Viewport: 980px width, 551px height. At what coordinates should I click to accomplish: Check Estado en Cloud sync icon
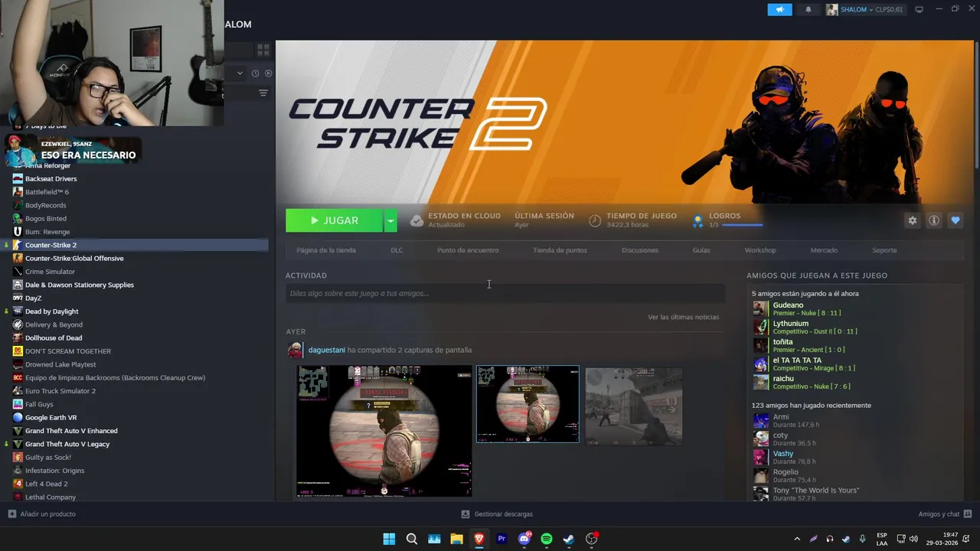click(x=416, y=220)
